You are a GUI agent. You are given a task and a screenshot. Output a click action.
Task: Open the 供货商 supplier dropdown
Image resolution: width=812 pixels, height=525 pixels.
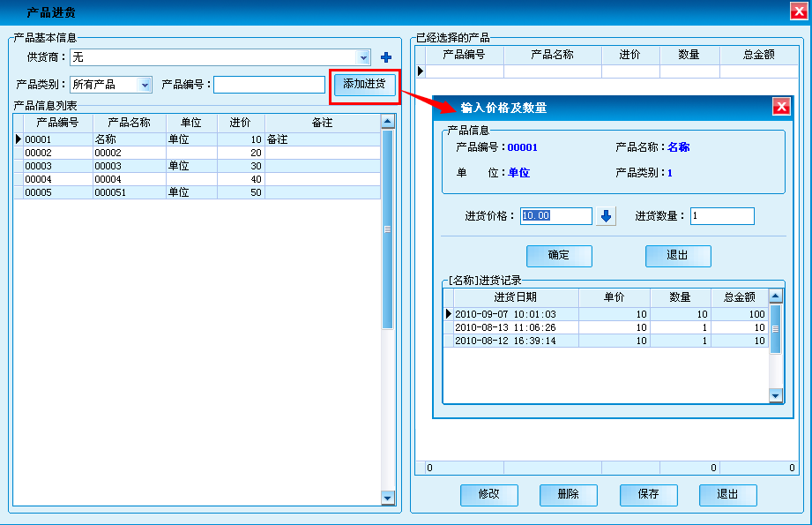tap(364, 57)
